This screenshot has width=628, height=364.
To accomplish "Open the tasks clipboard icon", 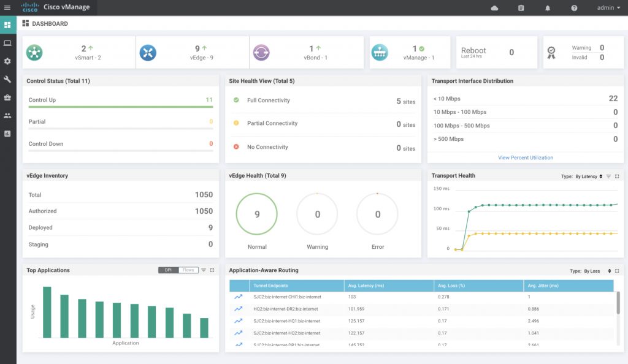I will click(x=521, y=8).
